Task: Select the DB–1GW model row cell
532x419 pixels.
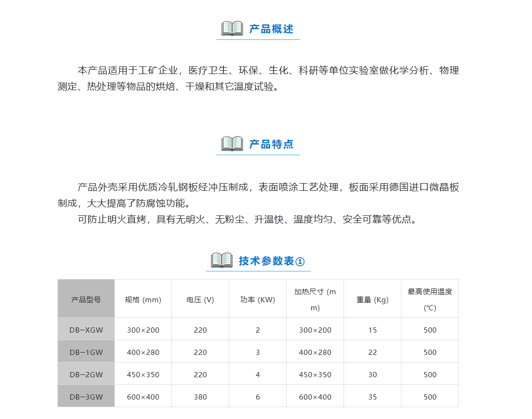Action: (x=86, y=352)
